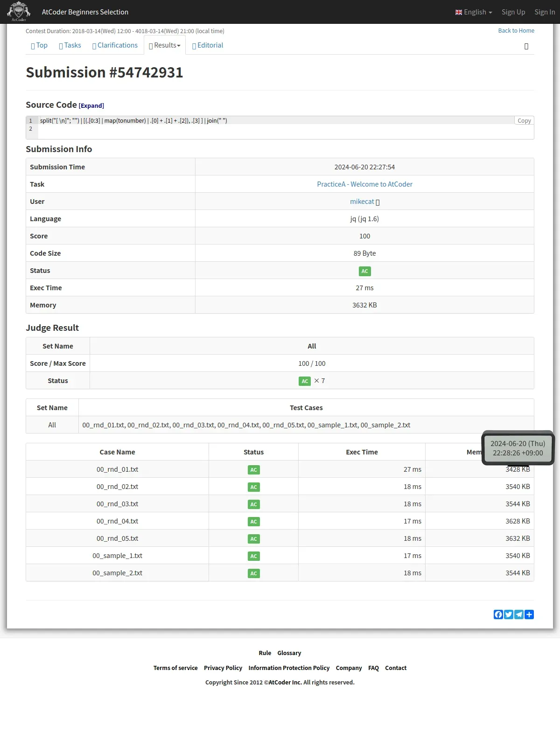Open Privacy Policy link
560x733 pixels.
point(223,668)
